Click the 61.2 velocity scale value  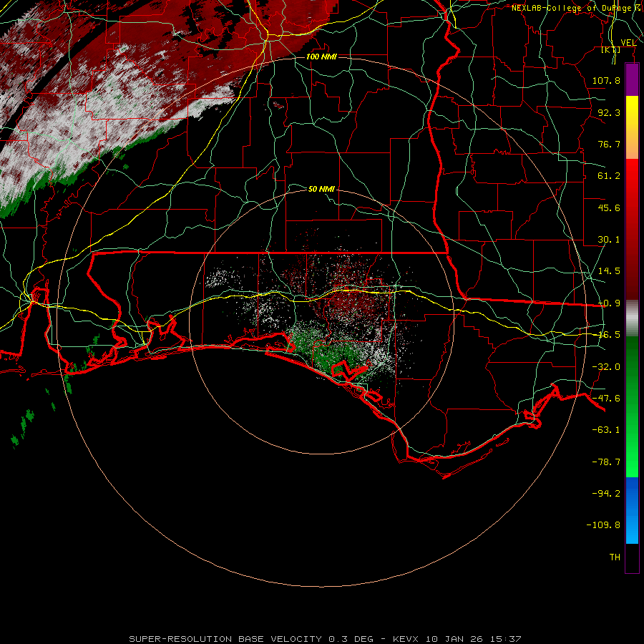609,176
